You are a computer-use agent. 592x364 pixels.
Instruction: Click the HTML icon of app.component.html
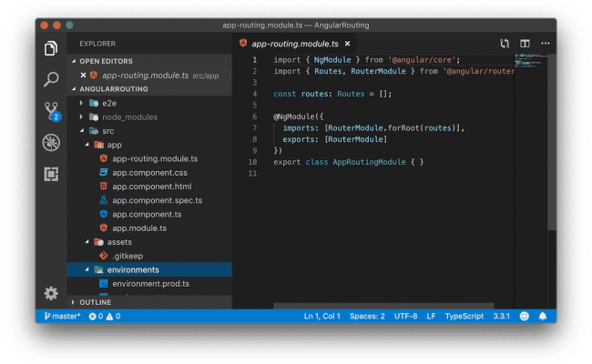[x=104, y=187]
